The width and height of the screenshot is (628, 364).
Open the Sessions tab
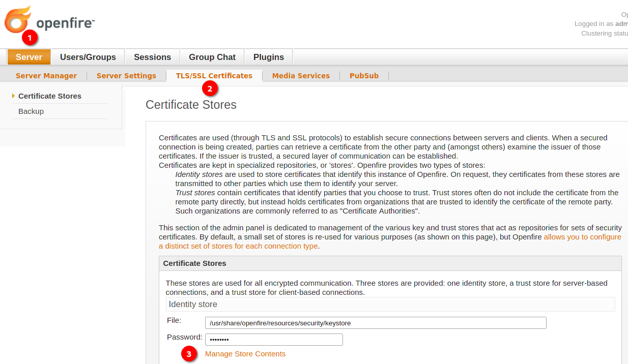click(152, 57)
